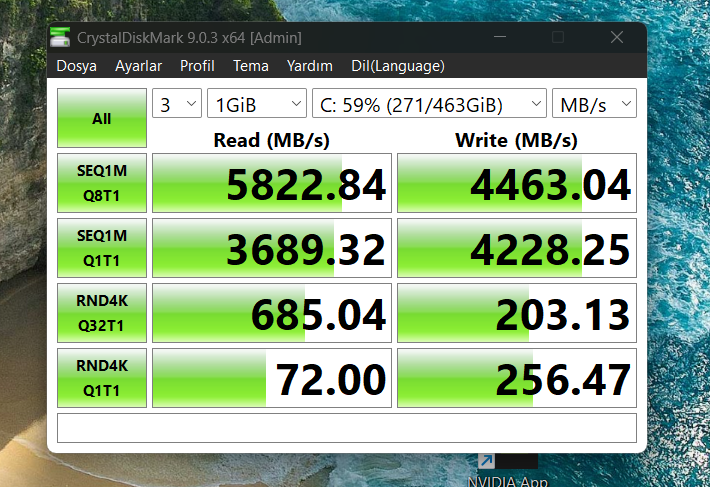Click the 256.47 random write result
Image resolution: width=710 pixels, height=487 pixels.
517,378
